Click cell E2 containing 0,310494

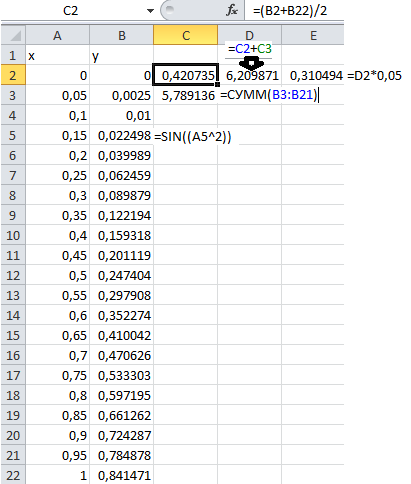tap(313, 75)
